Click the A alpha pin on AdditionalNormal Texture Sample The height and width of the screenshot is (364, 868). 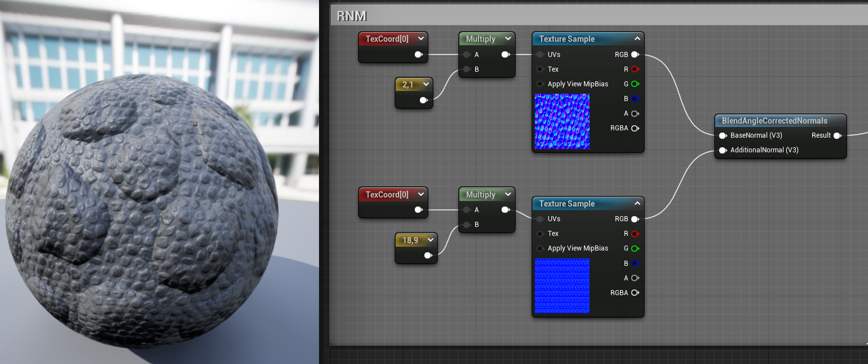tap(635, 278)
